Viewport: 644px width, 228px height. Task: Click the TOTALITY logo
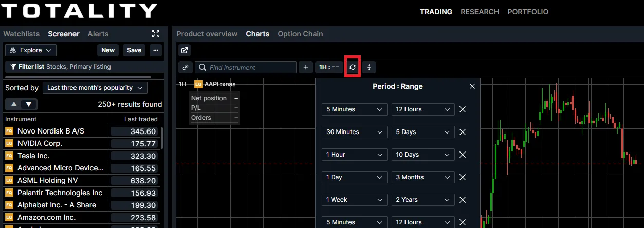tap(79, 11)
